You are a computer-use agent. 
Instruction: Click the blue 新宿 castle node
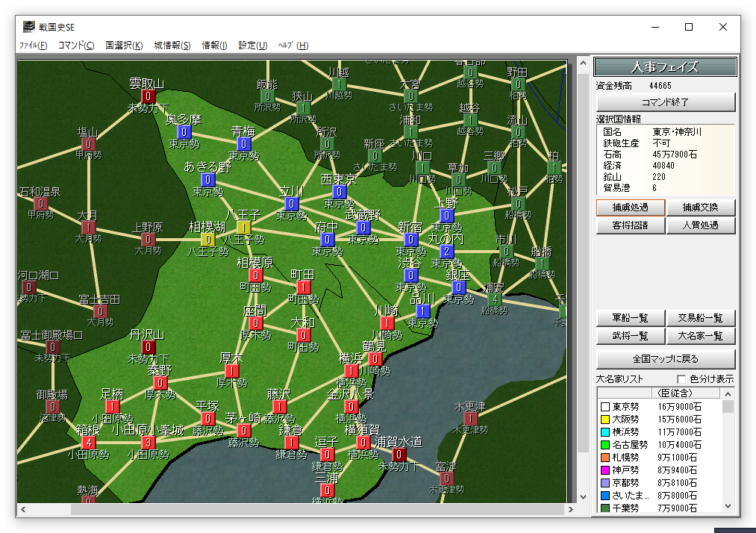[411, 240]
